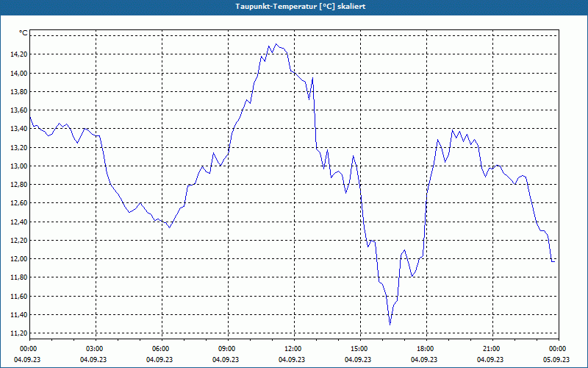The height and width of the screenshot is (368, 588).
Task: Select the 14,20 y-axis label
Action: [19, 54]
